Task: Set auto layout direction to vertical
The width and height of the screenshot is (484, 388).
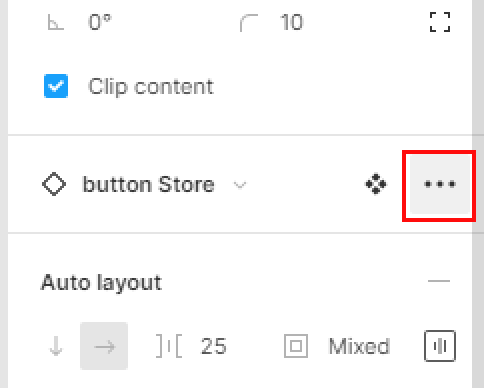Action: click(x=56, y=346)
